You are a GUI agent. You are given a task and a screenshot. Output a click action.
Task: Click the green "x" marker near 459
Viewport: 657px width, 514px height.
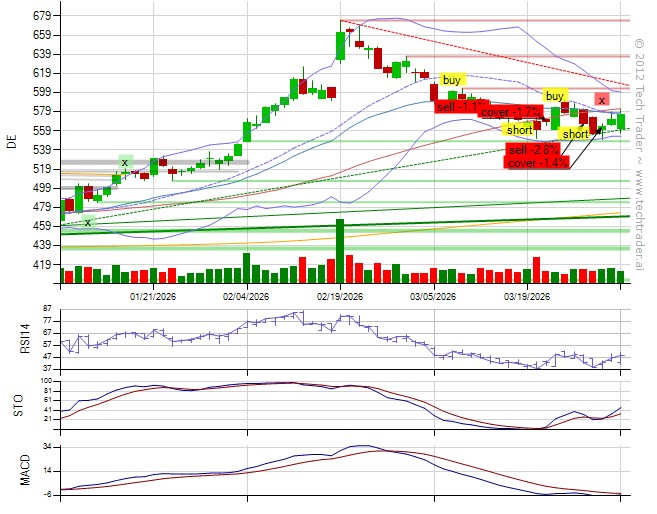[x=88, y=222]
